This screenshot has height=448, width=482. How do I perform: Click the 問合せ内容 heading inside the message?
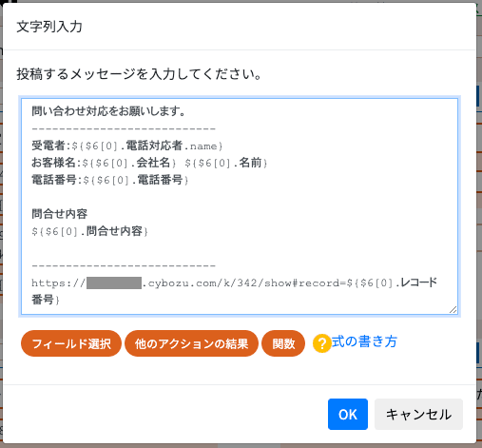coord(59,214)
